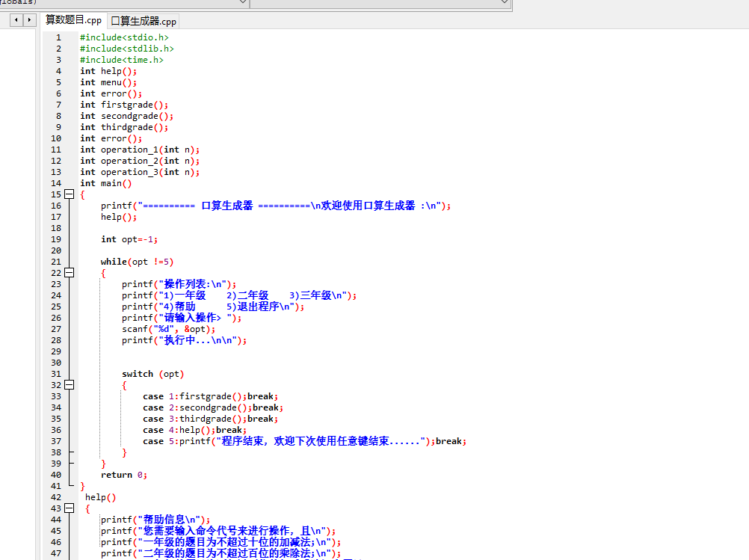Collapse the switch block fold at line 32

point(70,384)
